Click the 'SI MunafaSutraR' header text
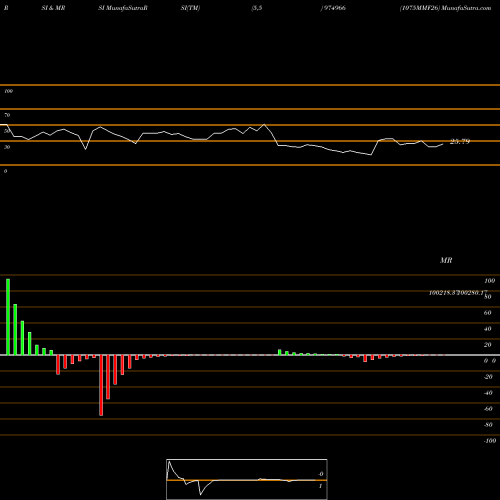The width and height of the screenshot is (500, 500). 123,8
